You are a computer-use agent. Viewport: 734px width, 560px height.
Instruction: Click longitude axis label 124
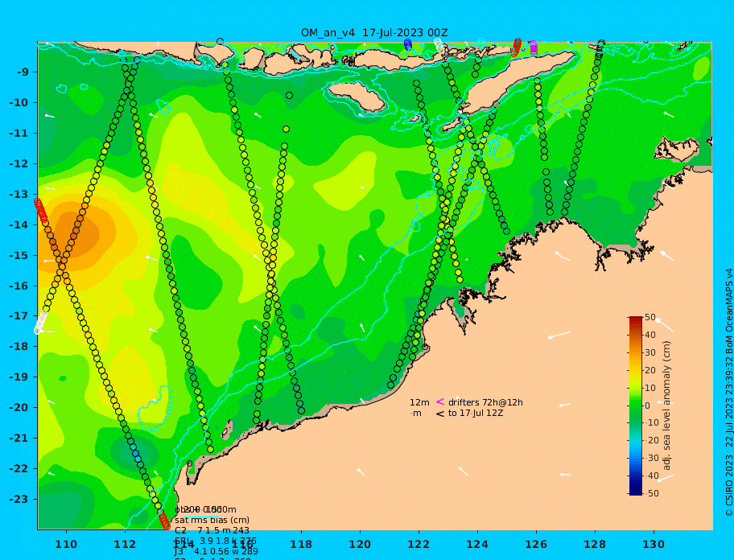click(x=477, y=544)
